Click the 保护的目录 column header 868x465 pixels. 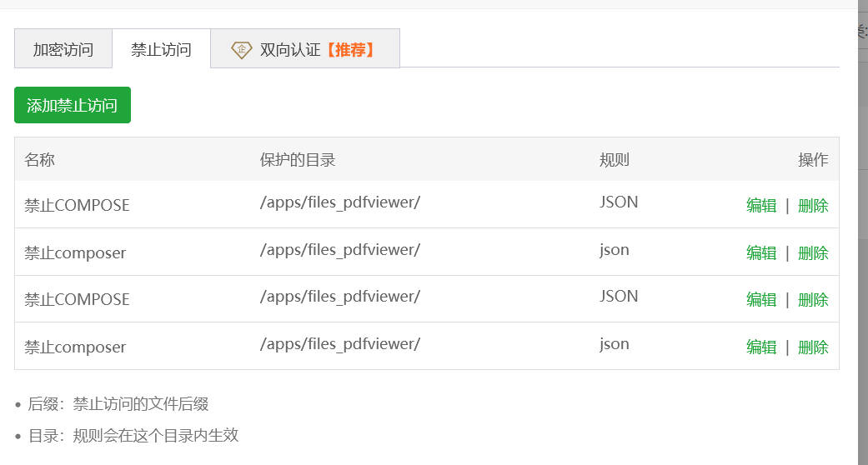coord(298,160)
